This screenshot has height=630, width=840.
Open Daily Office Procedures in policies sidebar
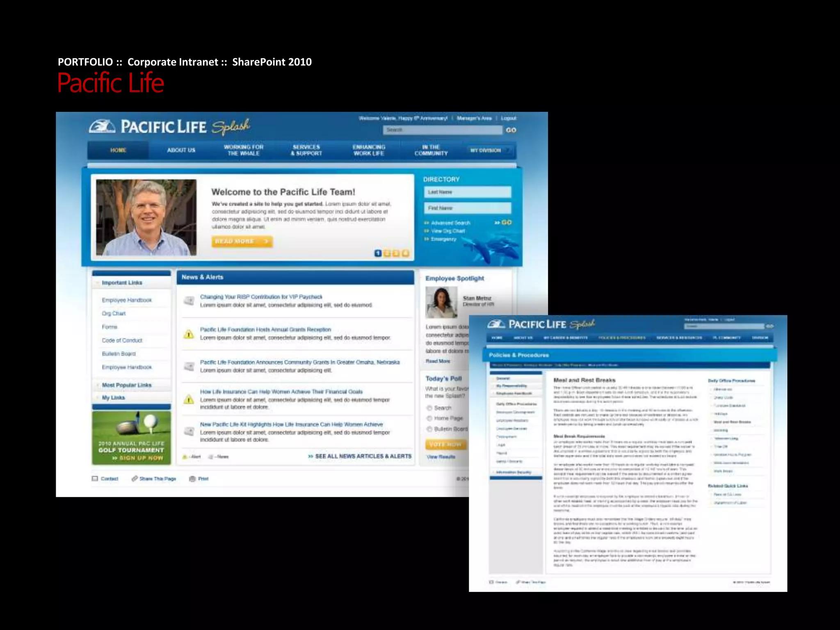point(516,404)
